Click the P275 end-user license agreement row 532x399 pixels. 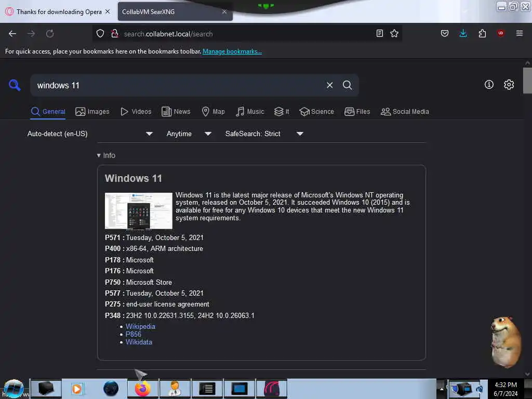(x=157, y=304)
